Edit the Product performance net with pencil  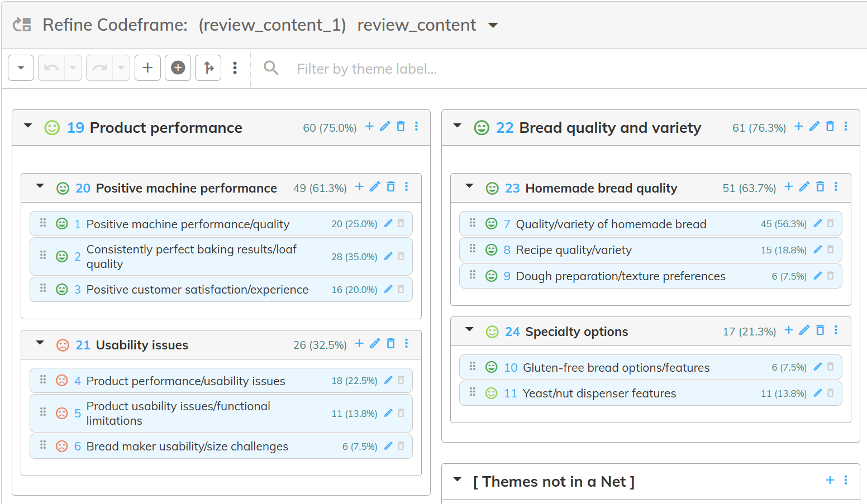click(385, 127)
